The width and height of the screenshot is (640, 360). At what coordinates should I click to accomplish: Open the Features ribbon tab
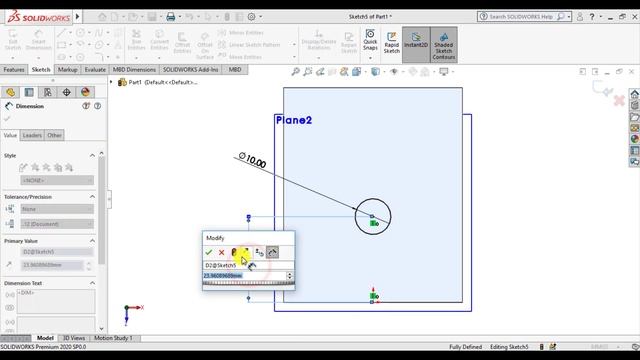pyautogui.click(x=14, y=70)
